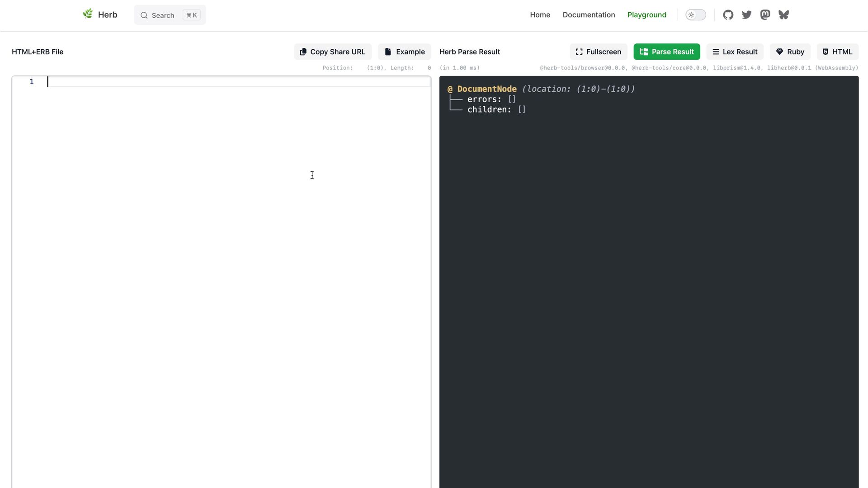Open the Mastodon icon link
This screenshot has width=868, height=488.
tap(765, 15)
